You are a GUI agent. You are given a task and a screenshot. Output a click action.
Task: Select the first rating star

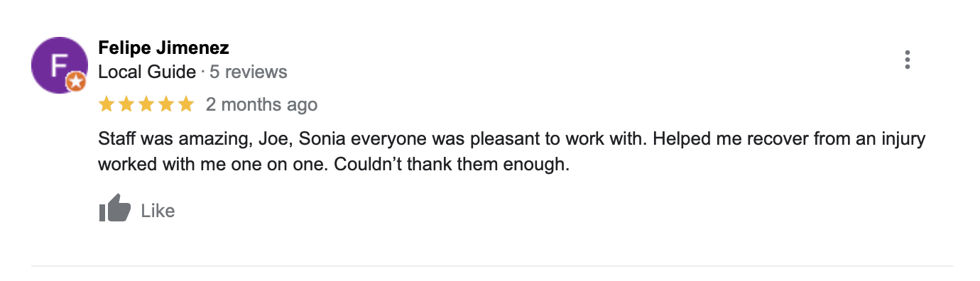click(x=107, y=105)
